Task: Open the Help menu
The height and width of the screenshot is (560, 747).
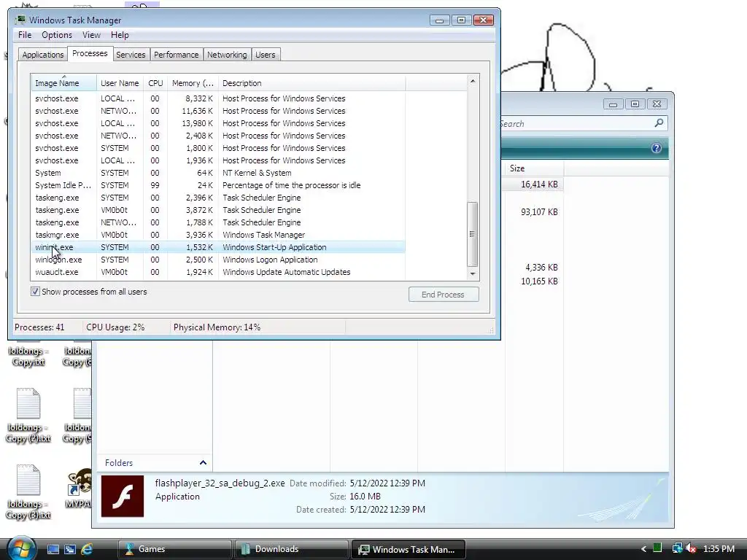Action: click(x=120, y=35)
